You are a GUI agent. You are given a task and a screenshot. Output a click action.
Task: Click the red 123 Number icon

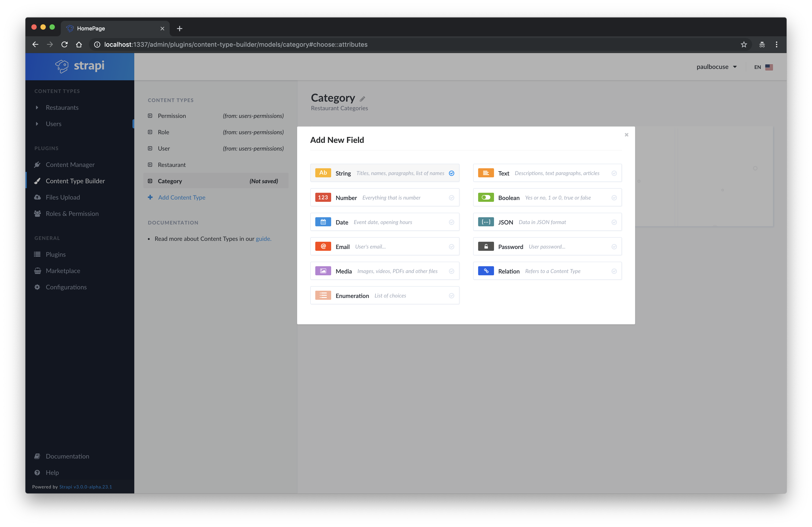coord(323,198)
